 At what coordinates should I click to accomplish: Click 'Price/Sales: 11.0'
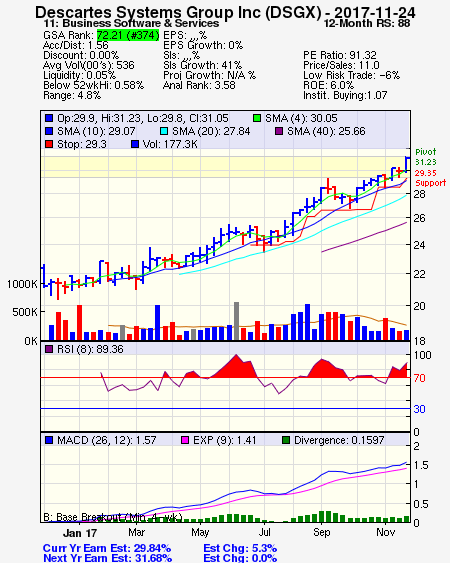point(341,65)
